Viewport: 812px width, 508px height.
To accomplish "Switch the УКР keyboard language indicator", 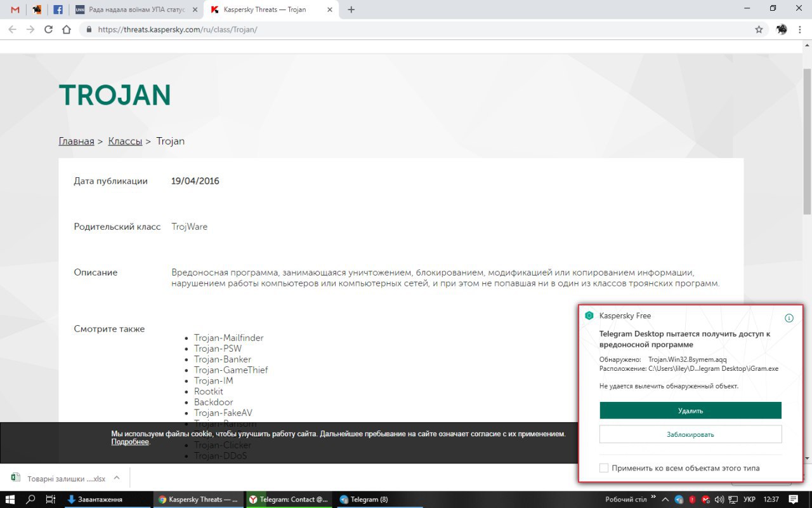I will [x=749, y=499].
